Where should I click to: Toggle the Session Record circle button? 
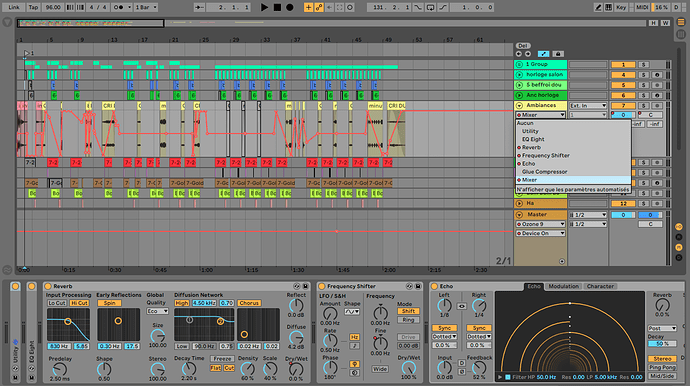[350, 7]
